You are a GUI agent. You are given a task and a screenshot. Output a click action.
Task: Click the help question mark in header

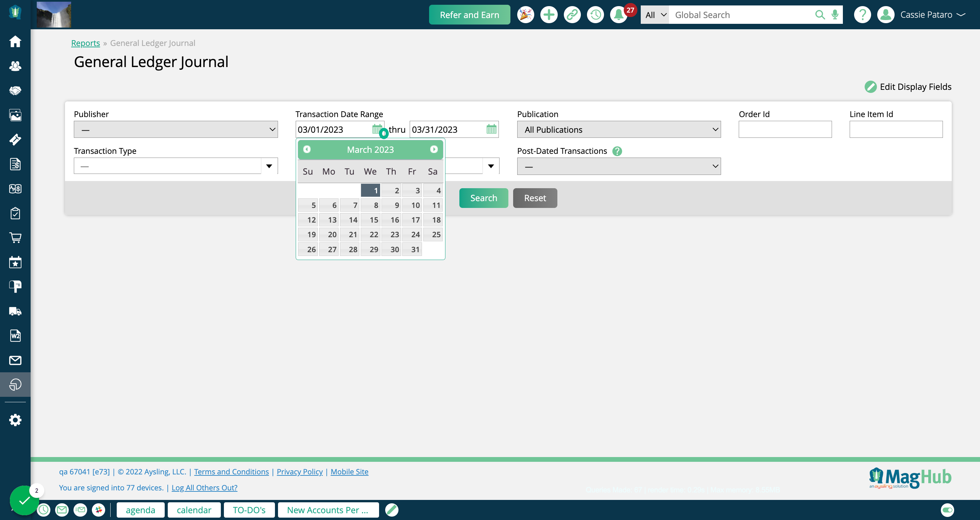862,15
